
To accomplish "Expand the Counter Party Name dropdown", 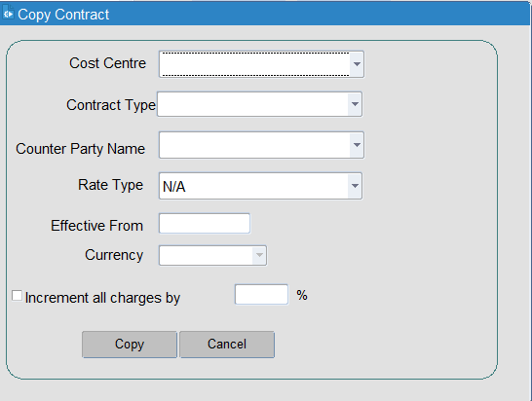I will (x=357, y=145).
